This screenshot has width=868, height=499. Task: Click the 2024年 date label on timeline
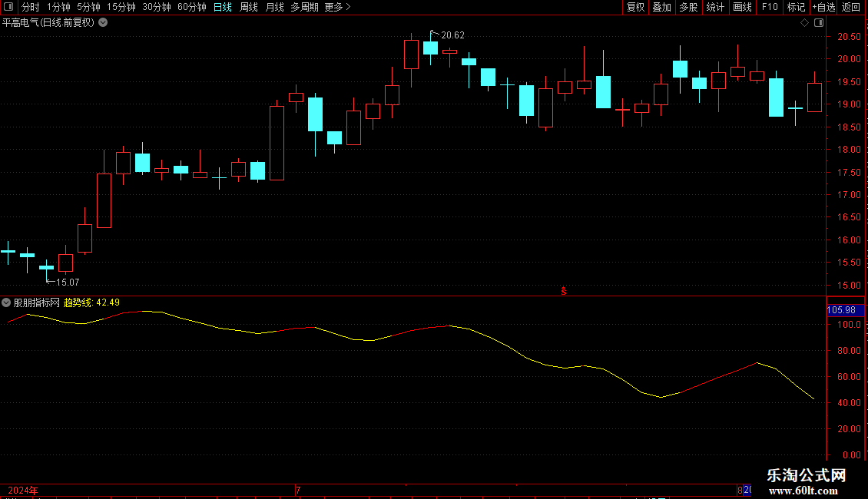click(x=23, y=490)
